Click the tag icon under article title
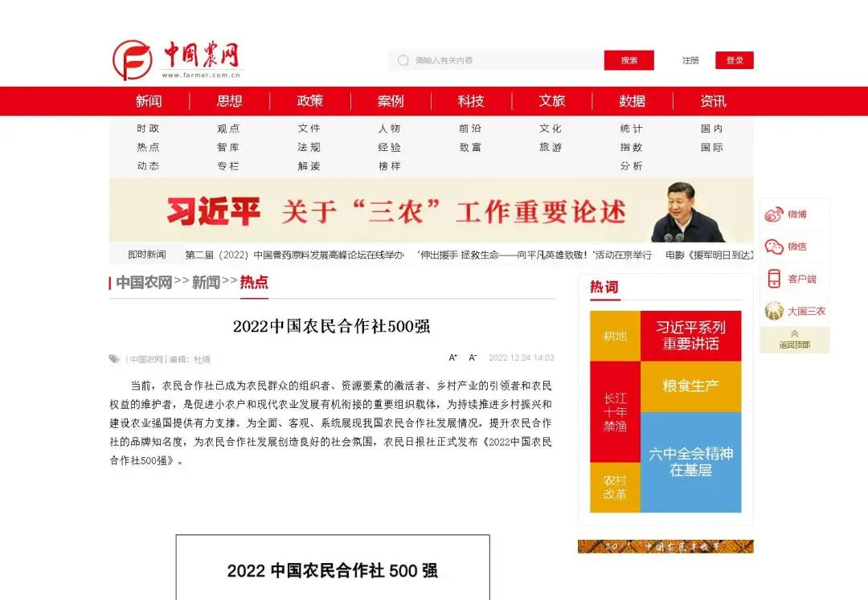The height and width of the screenshot is (600, 868). (x=115, y=359)
